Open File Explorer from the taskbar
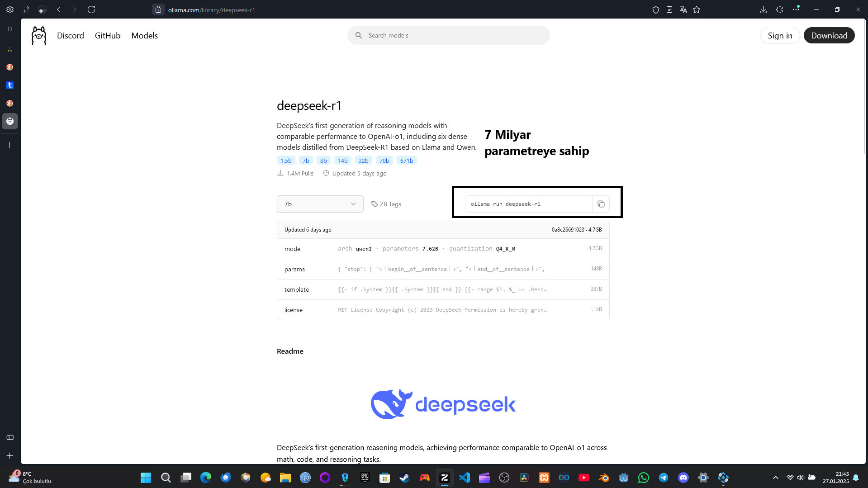The height and width of the screenshot is (488, 868). (x=285, y=478)
